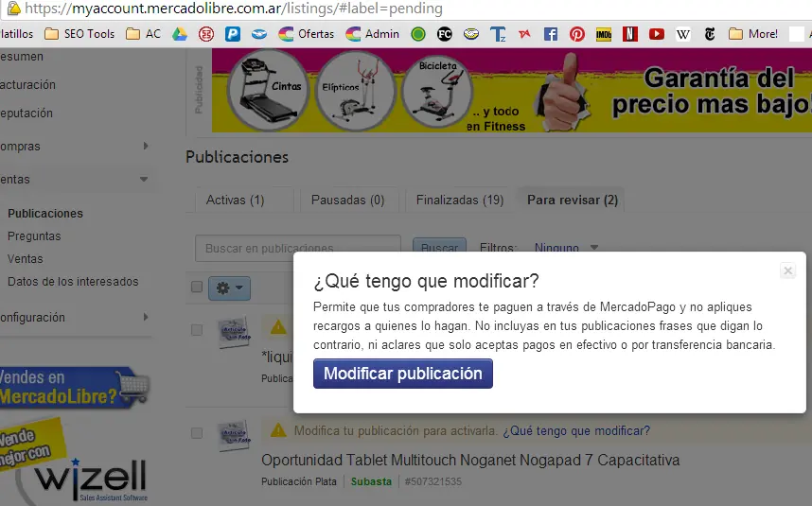
Task: Open the gear actions dropdown
Action: click(x=229, y=288)
